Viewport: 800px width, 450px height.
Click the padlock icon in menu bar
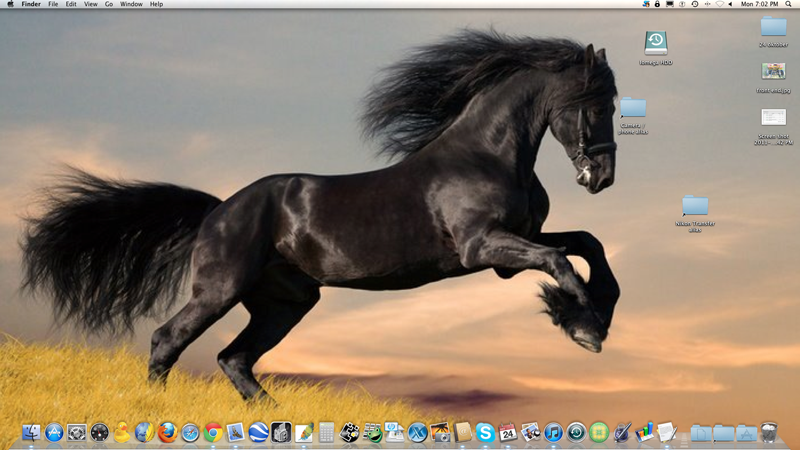click(x=657, y=4)
